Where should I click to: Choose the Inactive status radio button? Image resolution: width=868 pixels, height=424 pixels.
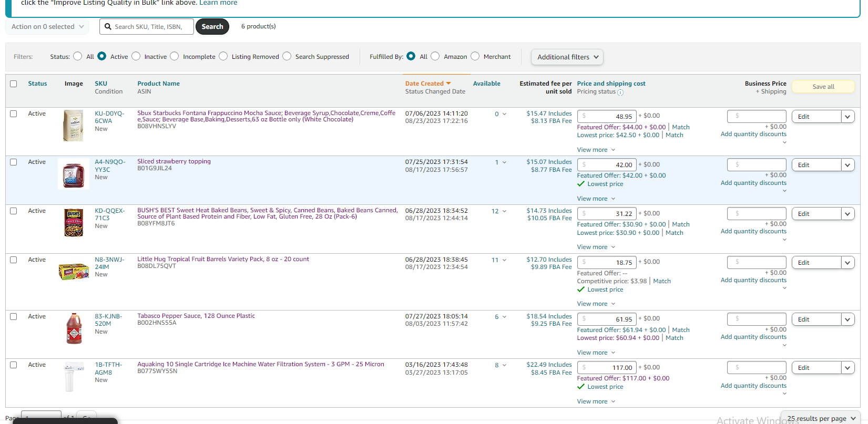click(136, 56)
